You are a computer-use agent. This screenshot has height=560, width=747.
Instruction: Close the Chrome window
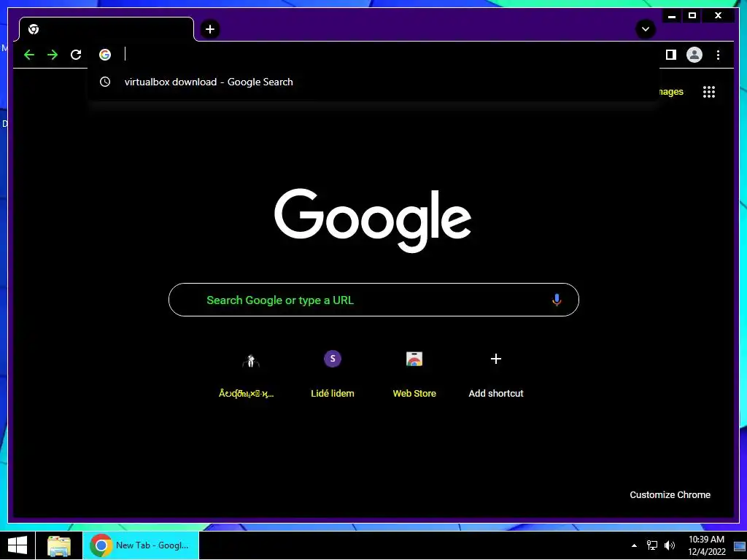pyautogui.click(x=718, y=16)
